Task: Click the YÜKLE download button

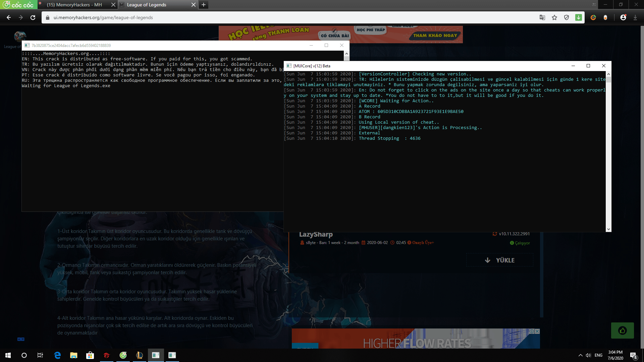Action: pos(500,260)
